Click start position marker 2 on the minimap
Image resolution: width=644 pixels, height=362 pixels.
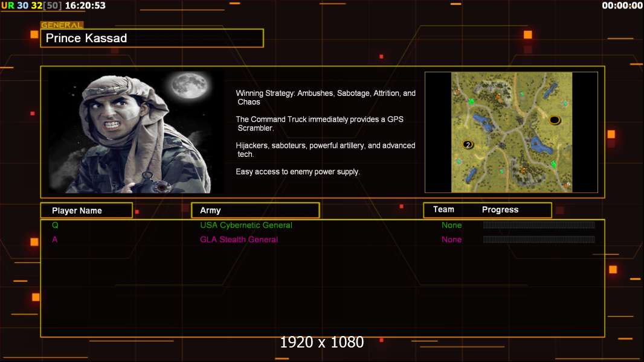468,145
